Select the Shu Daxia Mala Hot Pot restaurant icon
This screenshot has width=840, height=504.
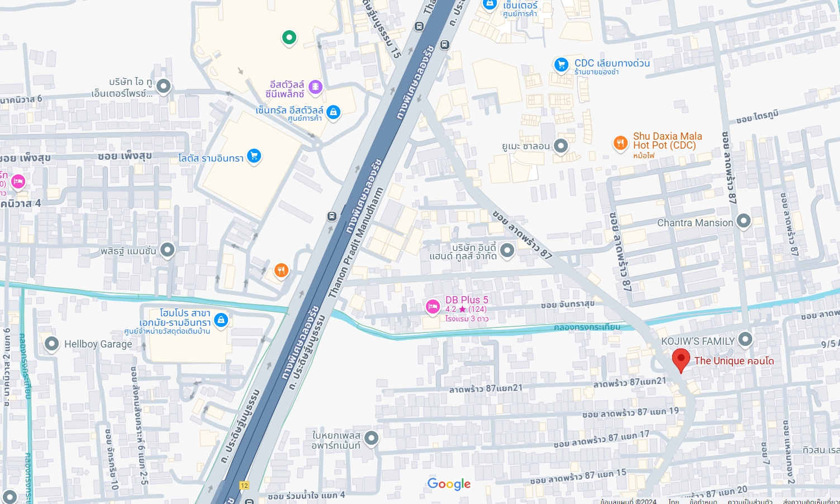(620, 144)
